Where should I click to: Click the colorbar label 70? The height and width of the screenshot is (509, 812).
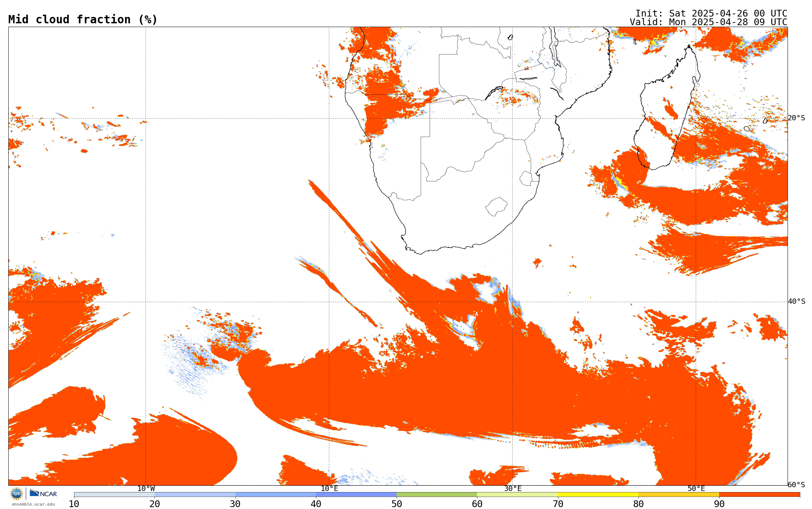coord(558,504)
